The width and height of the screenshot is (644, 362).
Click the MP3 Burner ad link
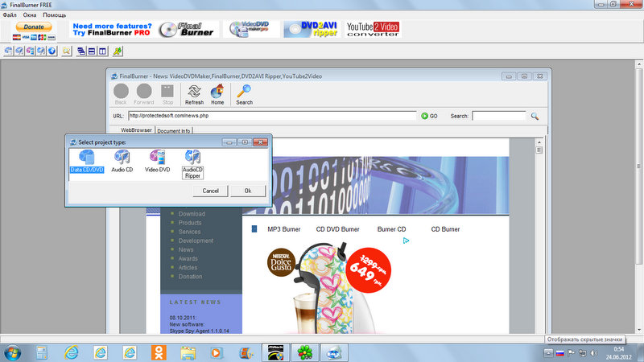(284, 229)
